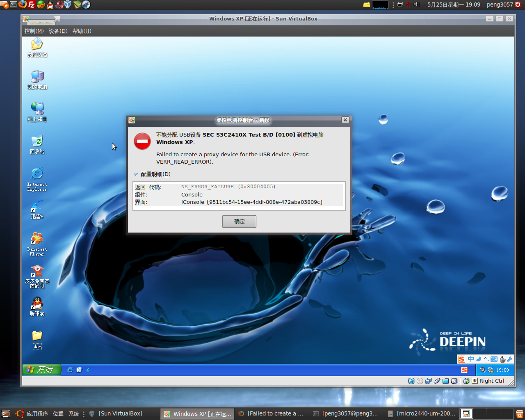The width and height of the screenshot is (525, 420).
Task: Select the Banacast Player desktop shortcut
Action: [37, 244]
